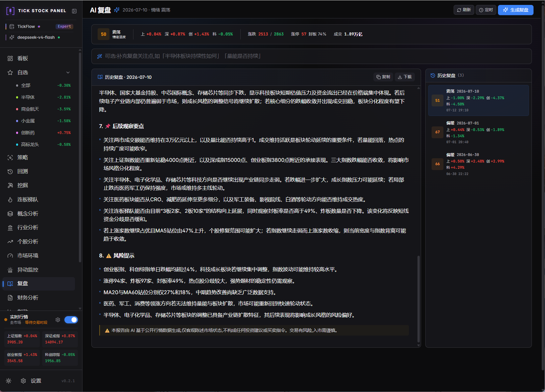
Task: Open 市场环境 page
Action: coord(39,256)
